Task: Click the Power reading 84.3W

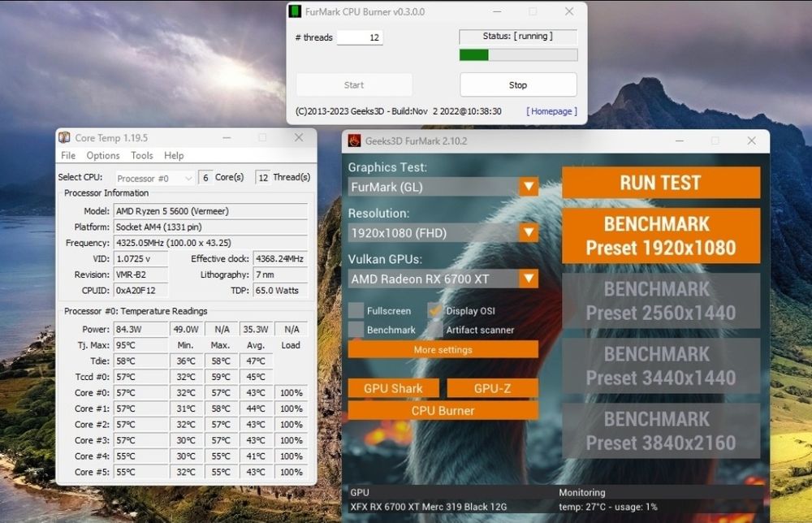Action: 140,330
